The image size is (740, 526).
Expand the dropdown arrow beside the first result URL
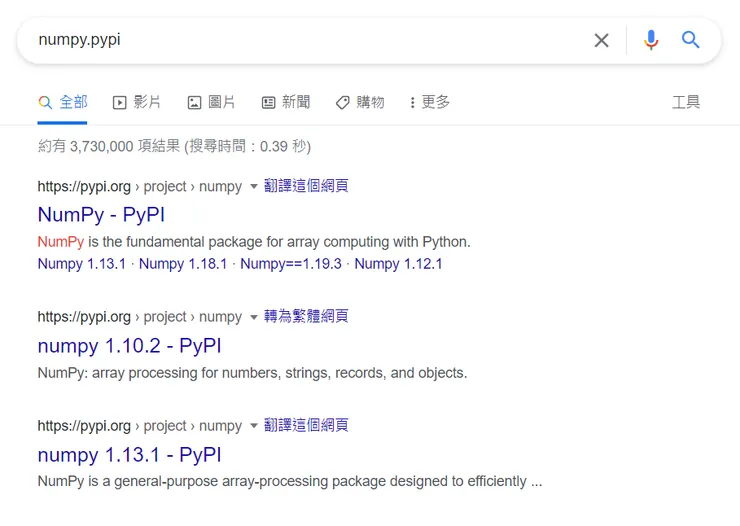[x=254, y=186]
